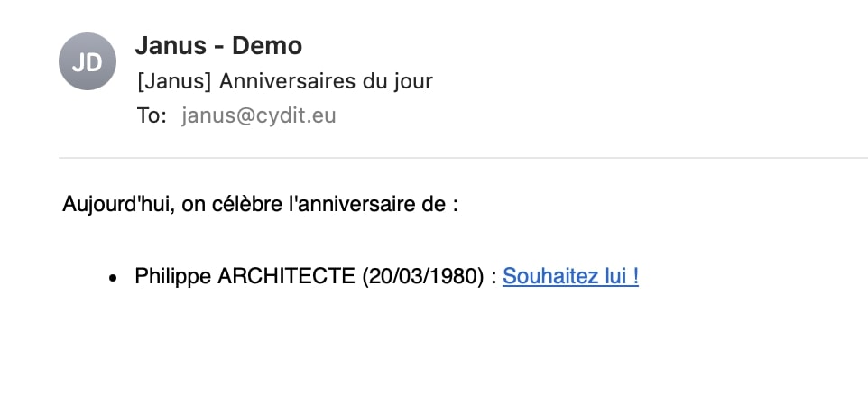Image resolution: width=868 pixels, height=397 pixels.
Task: Click the JD sender avatar
Action: pos(88,61)
